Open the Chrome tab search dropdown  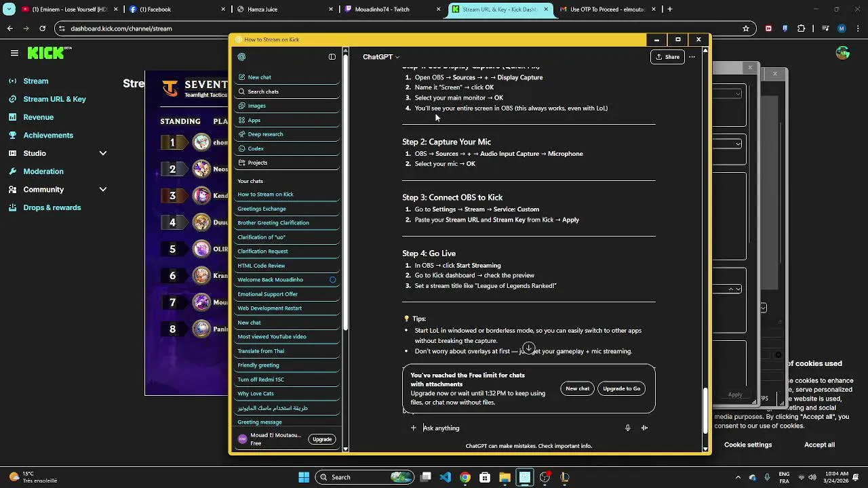tap(9, 9)
